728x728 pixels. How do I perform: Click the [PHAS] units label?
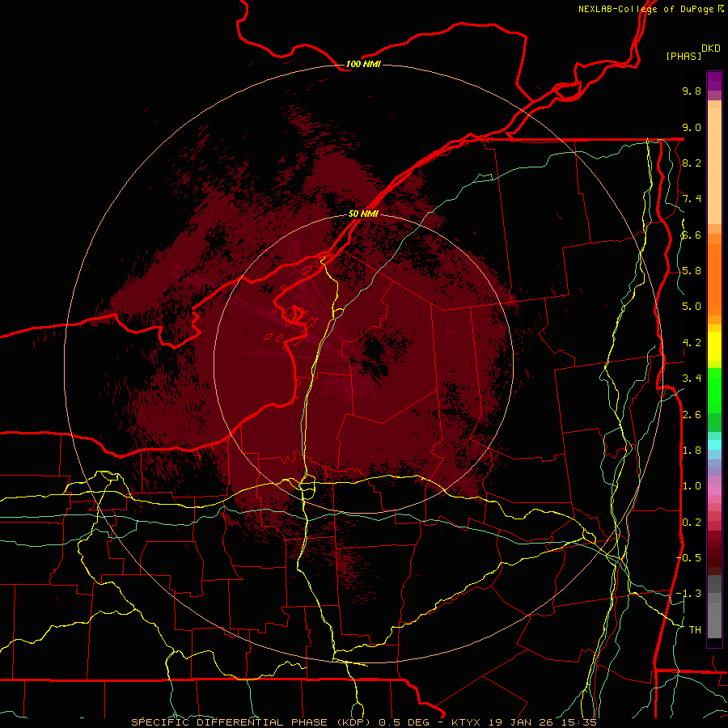684,56
